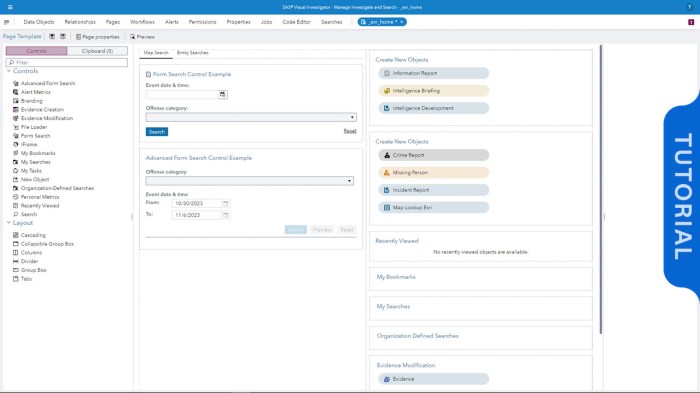Click the user avatar icon in title bar
Screen dimensions: 700x393
[690, 7]
